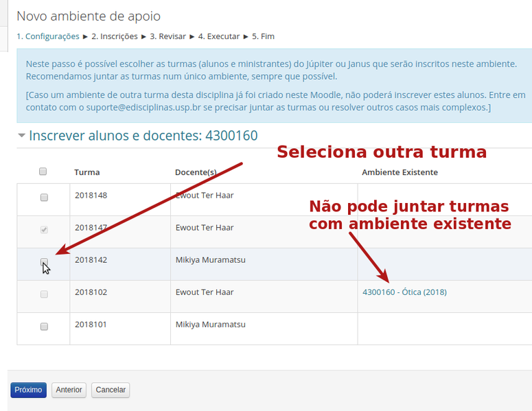
Task: Select the '5. Fim' breadcrumb step
Action: 264,36
